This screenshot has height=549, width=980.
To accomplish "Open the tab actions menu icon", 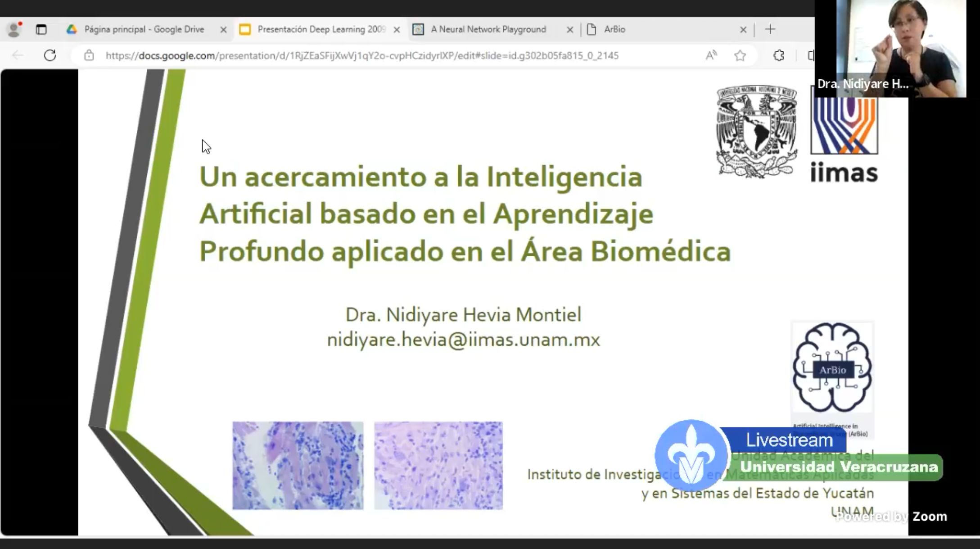I will 41,30.
